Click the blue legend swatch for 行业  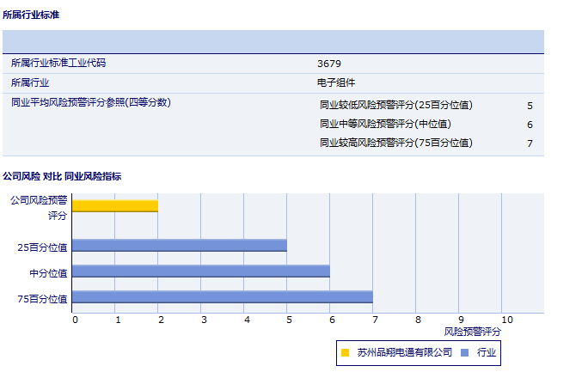pos(464,352)
